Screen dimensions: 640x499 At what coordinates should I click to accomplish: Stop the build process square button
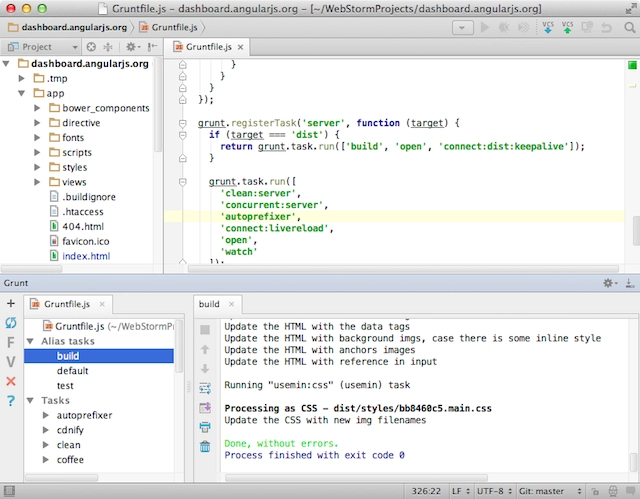point(205,330)
